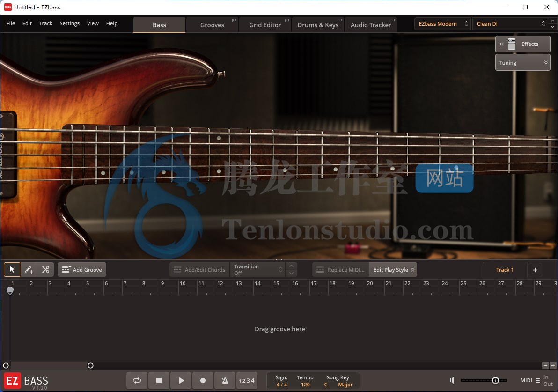Select the pencil draw tool
The image size is (558, 392).
[29, 269]
